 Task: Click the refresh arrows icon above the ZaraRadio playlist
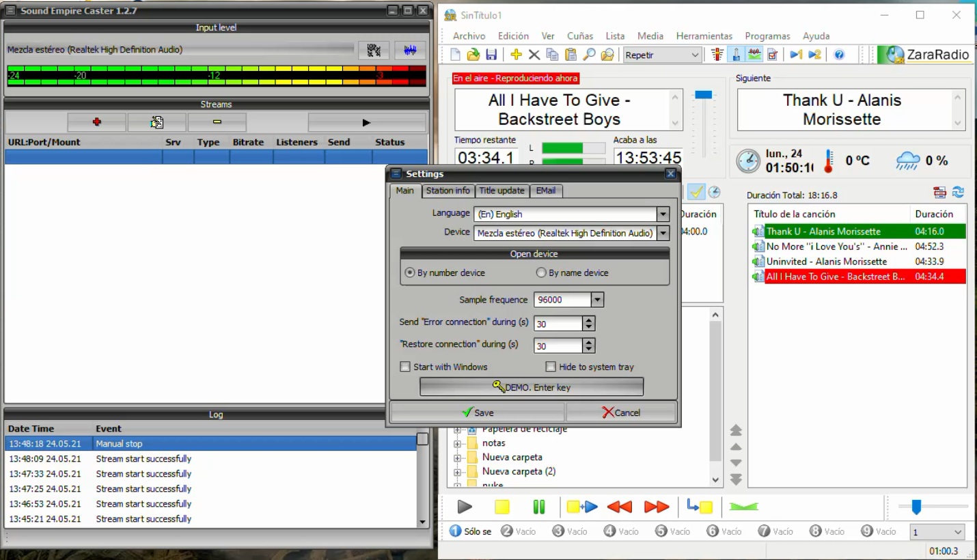point(959,193)
